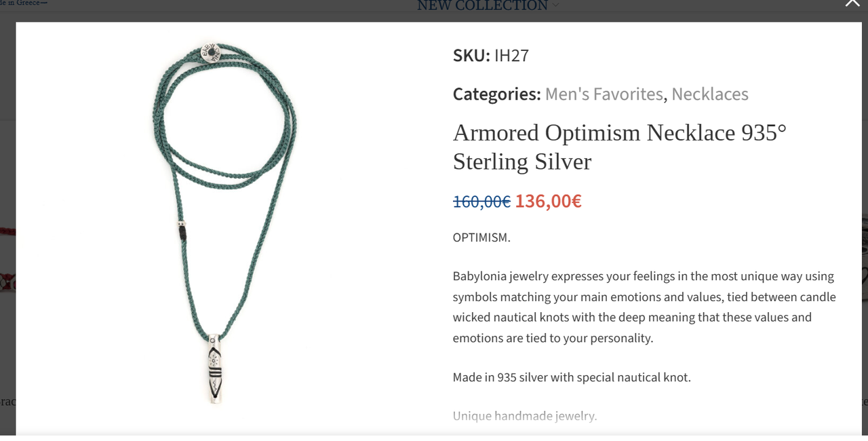
Task: Click the silver bullet pendant in photo
Action: [x=214, y=368]
